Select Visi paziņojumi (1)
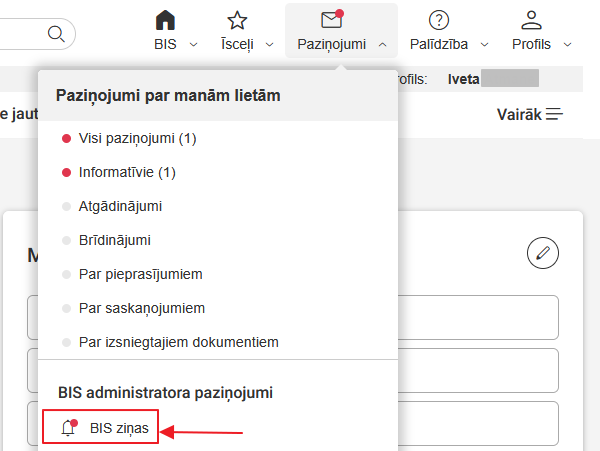600x451 pixels. [x=137, y=138]
